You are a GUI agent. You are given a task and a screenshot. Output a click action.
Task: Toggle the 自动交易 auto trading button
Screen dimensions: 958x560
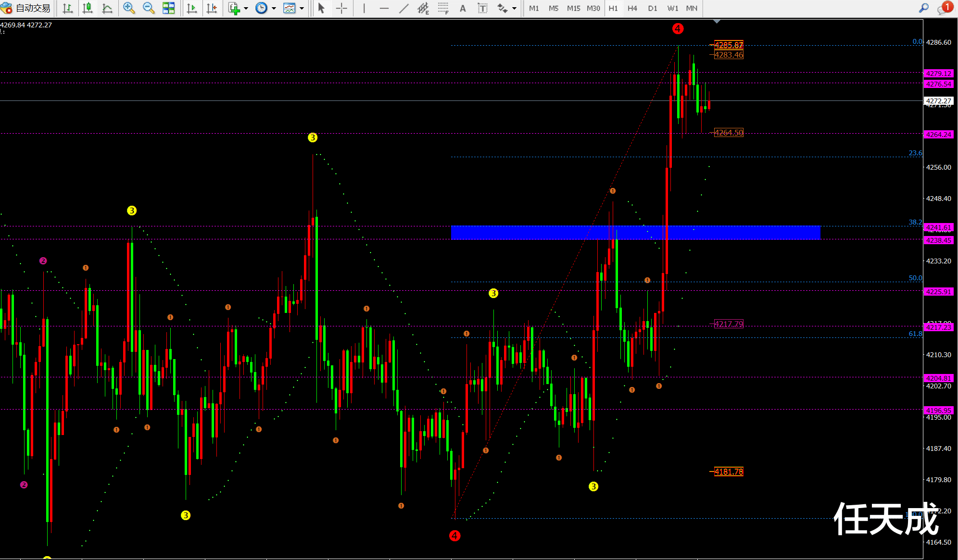point(26,8)
